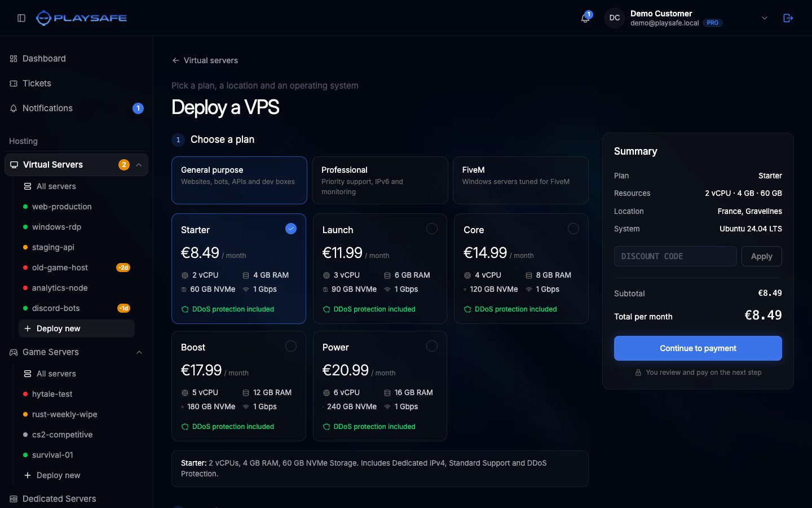Click the Discount code input field
Image resolution: width=812 pixels, height=508 pixels.
click(676, 256)
